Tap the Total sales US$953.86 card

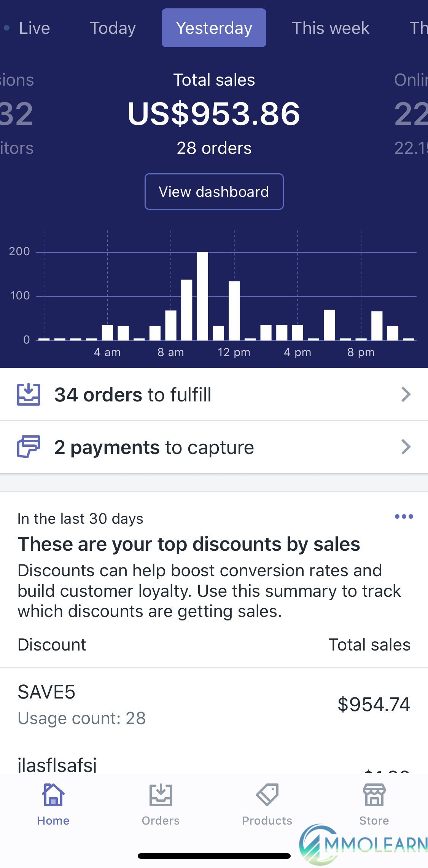[x=214, y=114]
